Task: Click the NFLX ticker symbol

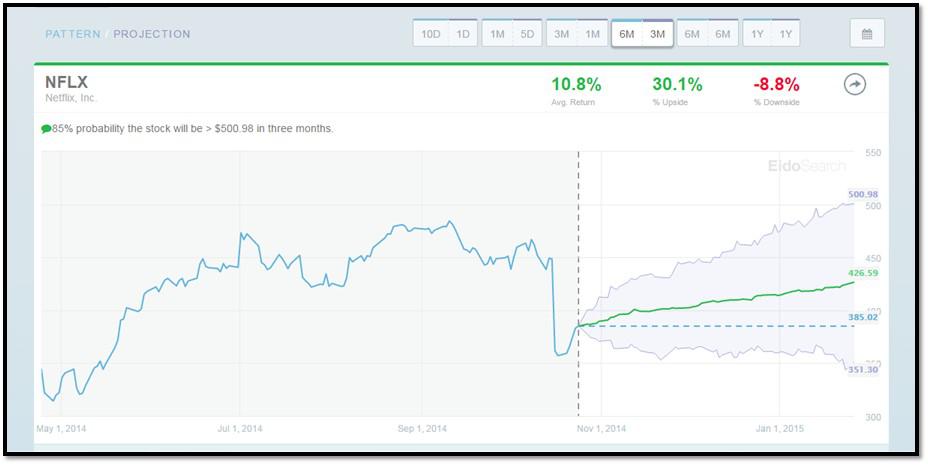Action: coord(66,82)
